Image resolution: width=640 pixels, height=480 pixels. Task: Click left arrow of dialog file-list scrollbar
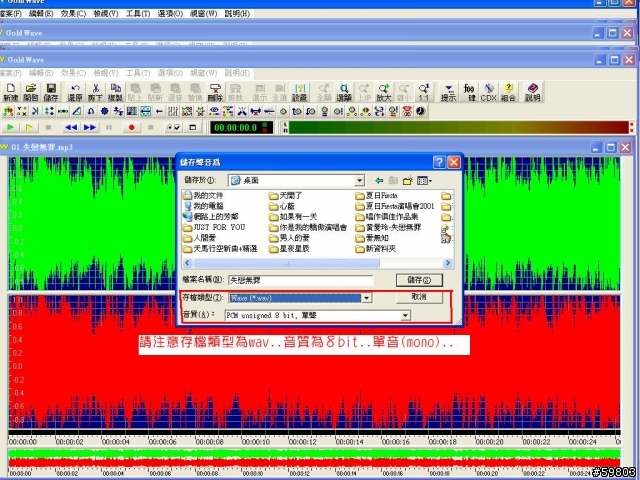pos(187,263)
